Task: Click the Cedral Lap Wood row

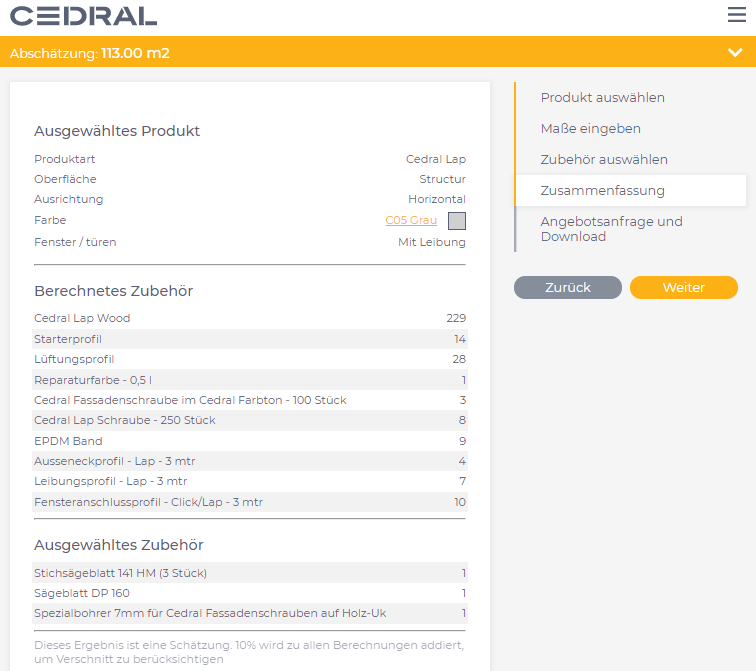Action: [x=249, y=318]
